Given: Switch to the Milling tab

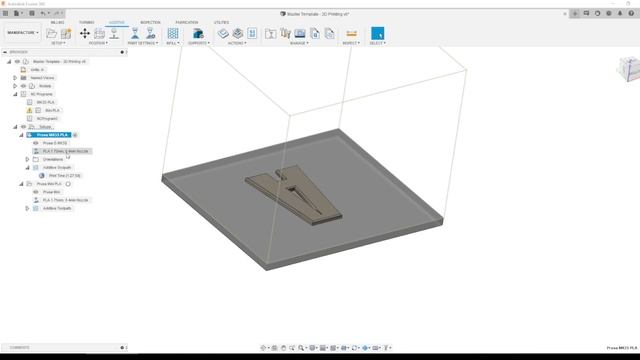Looking at the screenshot, I should (58, 22).
